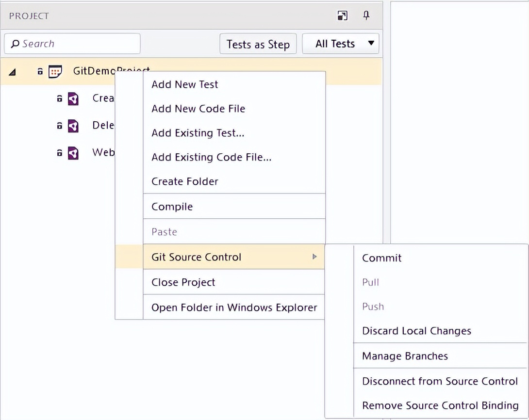Choose Add New Test from context menu

185,84
